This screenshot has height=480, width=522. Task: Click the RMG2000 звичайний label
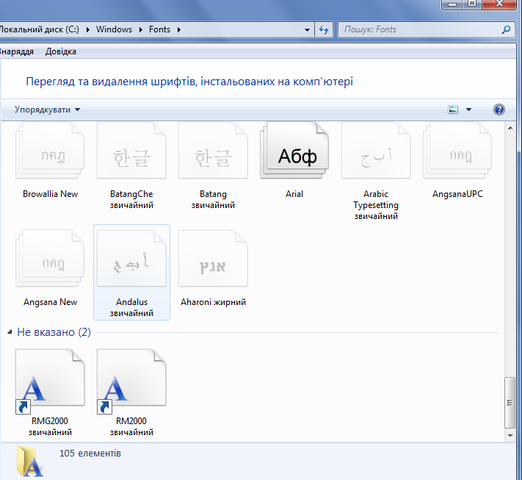coord(50,427)
